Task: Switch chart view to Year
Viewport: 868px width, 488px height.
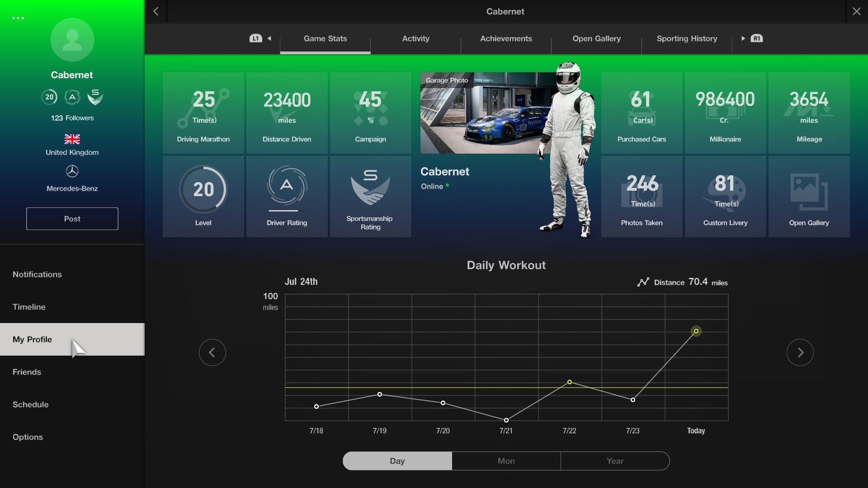Action: point(615,461)
